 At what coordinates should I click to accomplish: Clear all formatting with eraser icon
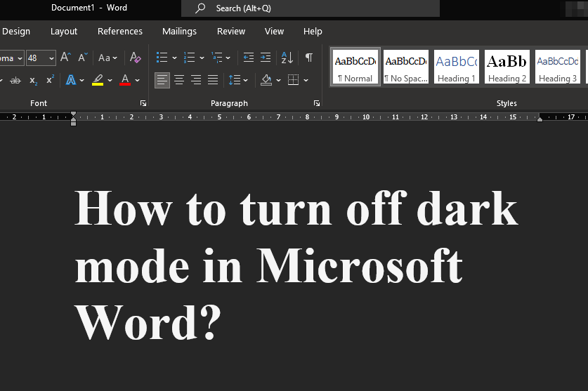136,58
